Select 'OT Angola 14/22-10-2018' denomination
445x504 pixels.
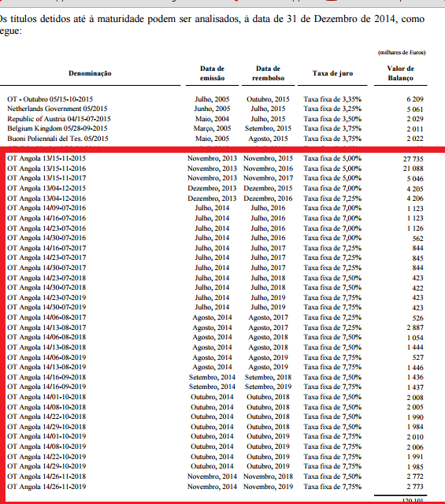[46, 417]
